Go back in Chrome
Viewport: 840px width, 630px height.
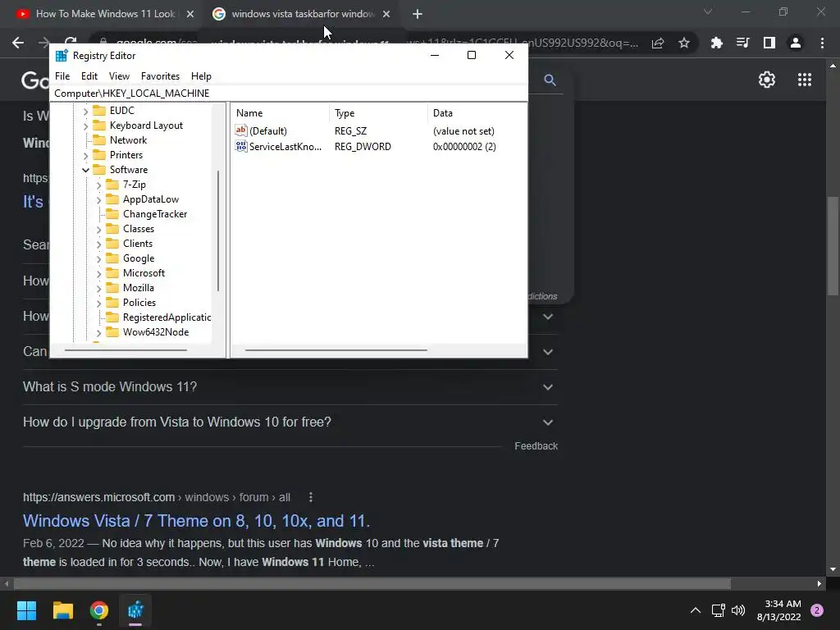pyautogui.click(x=18, y=43)
